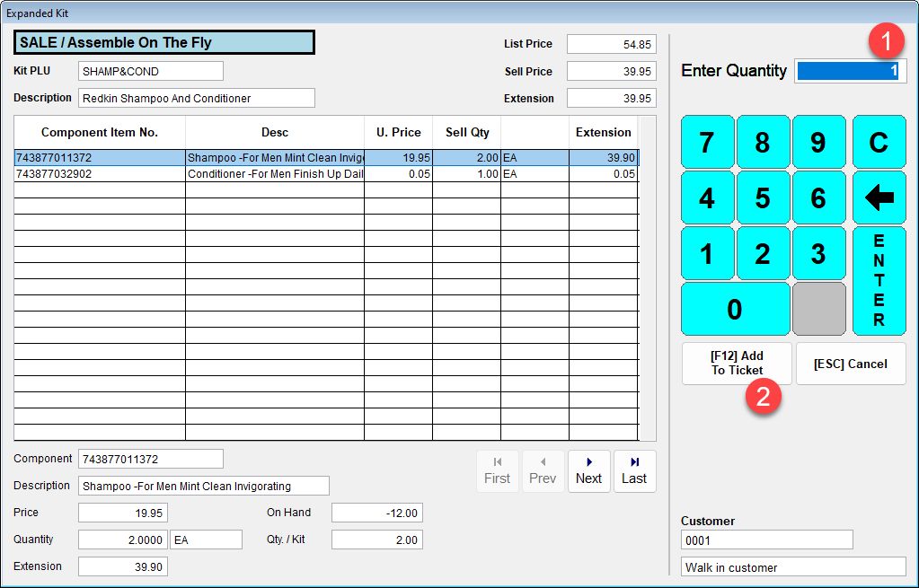Click the Qty. / Kit field

click(x=376, y=540)
